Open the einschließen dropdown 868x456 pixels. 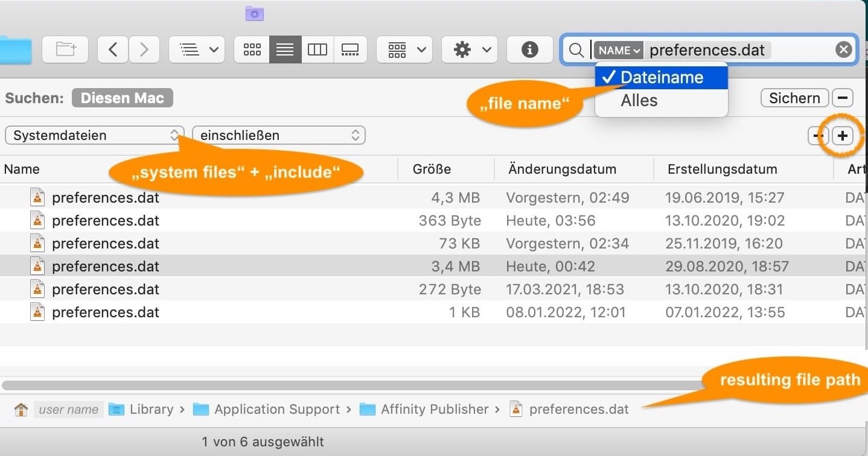278,135
